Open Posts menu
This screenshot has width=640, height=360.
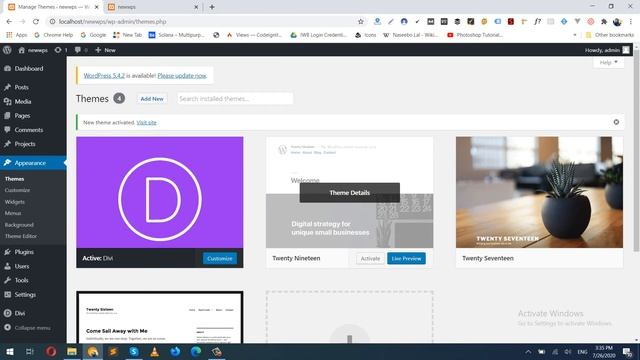[21, 87]
